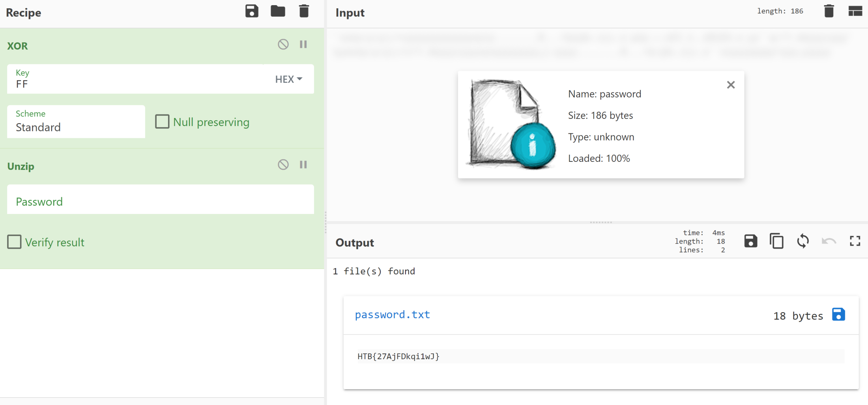Disable the XOR operation
This screenshot has width=868, height=405.
[x=283, y=45]
